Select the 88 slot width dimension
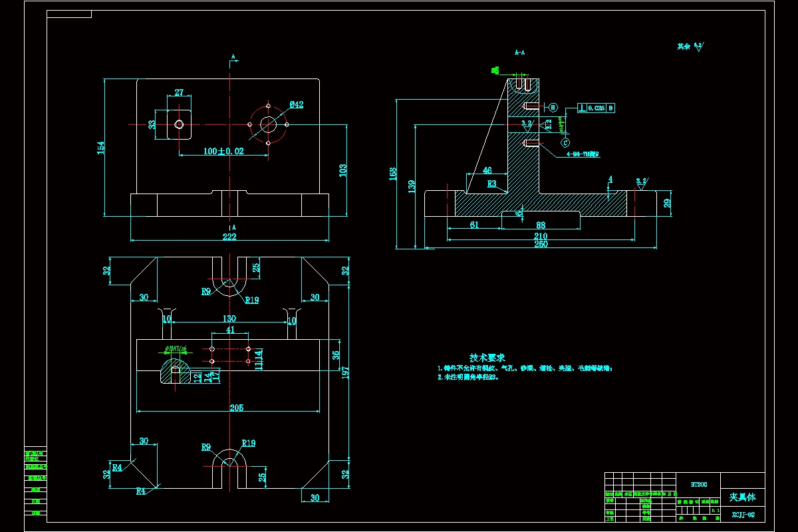Screen dimensions: 798x532 [540, 225]
